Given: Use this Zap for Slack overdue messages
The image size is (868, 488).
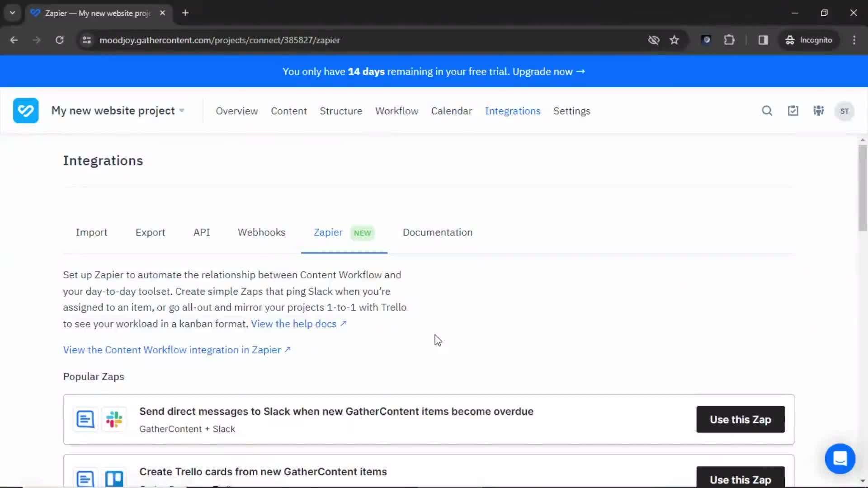Looking at the screenshot, I should click(x=740, y=420).
